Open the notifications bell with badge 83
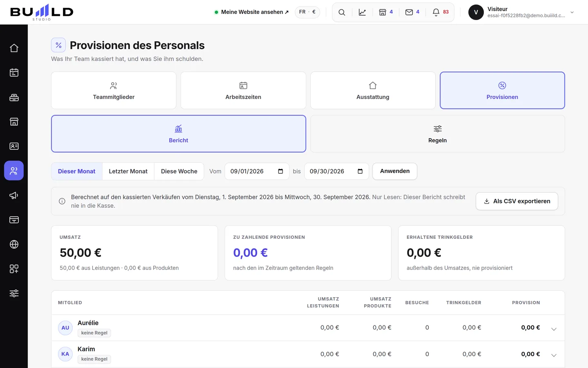 point(440,12)
